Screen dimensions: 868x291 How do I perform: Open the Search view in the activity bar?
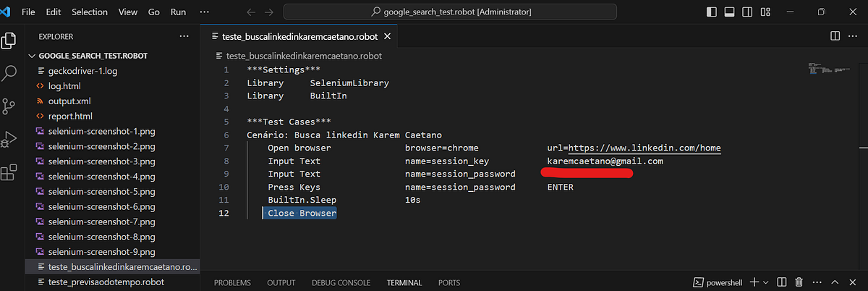click(9, 73)
